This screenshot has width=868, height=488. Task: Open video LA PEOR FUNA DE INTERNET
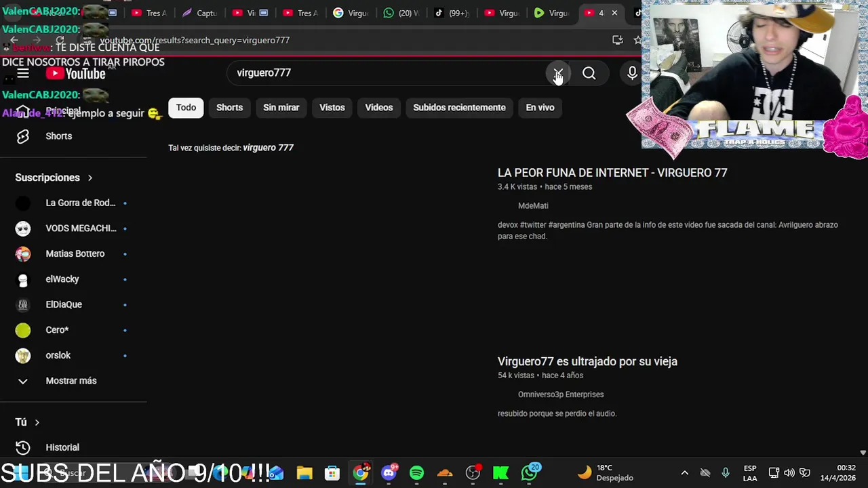tap(612, 173)
